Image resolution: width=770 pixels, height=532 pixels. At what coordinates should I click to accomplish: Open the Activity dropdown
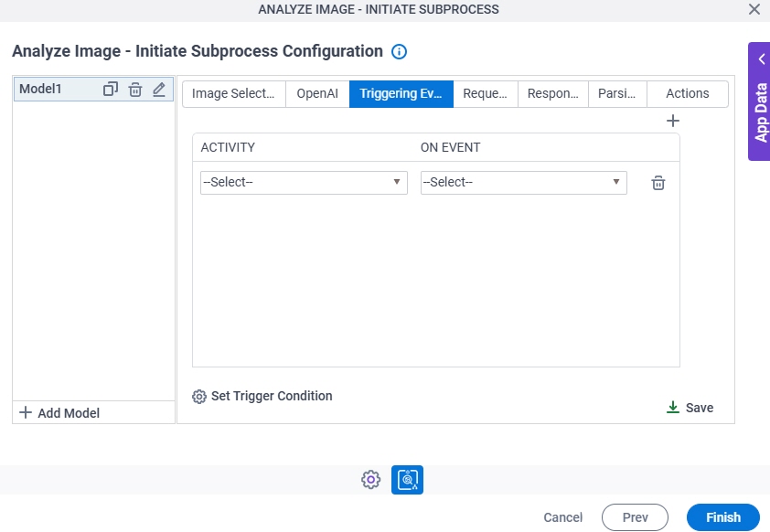coord(304,183)
